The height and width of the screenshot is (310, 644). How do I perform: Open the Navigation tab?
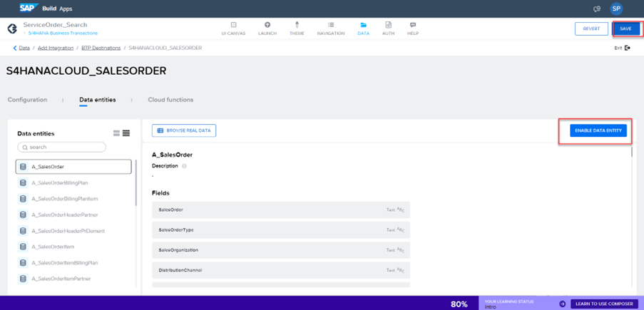(x=331, y=29)
